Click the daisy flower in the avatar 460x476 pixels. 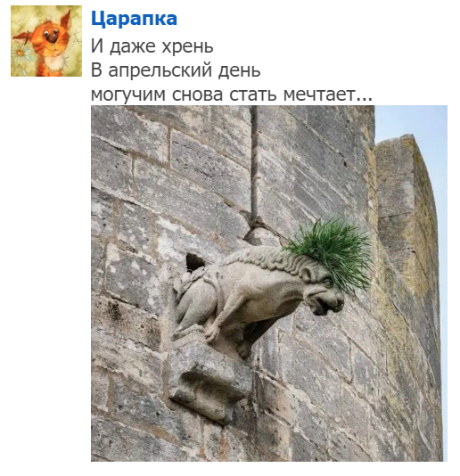pos(21,53)
